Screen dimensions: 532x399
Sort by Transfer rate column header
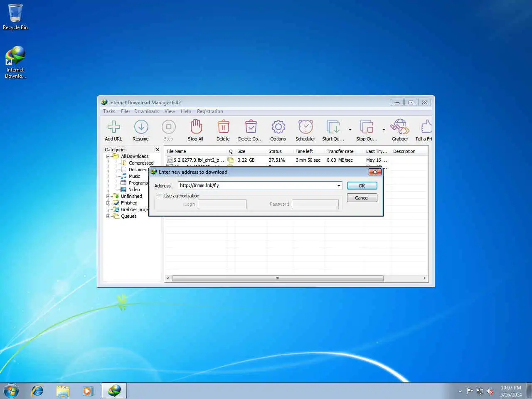pos(344,151)
